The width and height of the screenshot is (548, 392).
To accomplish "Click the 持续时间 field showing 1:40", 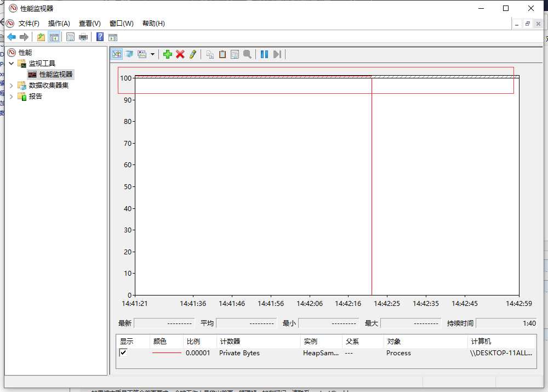I will point(506,323).
